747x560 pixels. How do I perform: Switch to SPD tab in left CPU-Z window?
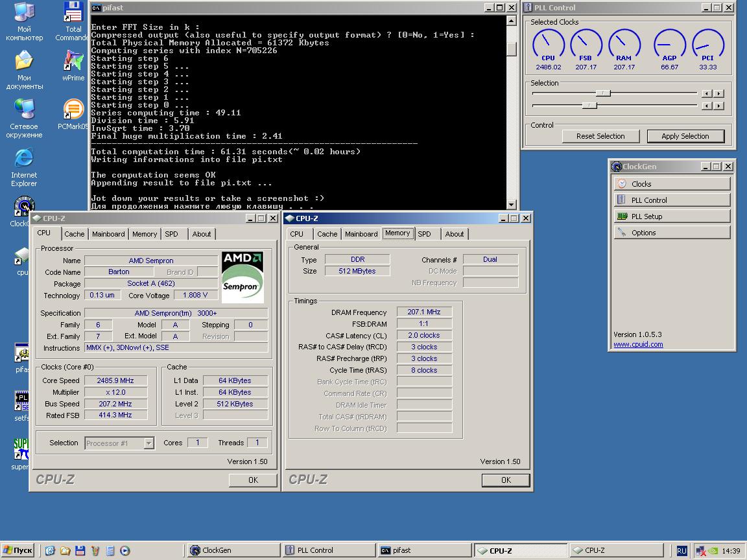click(x=171, y=234)
